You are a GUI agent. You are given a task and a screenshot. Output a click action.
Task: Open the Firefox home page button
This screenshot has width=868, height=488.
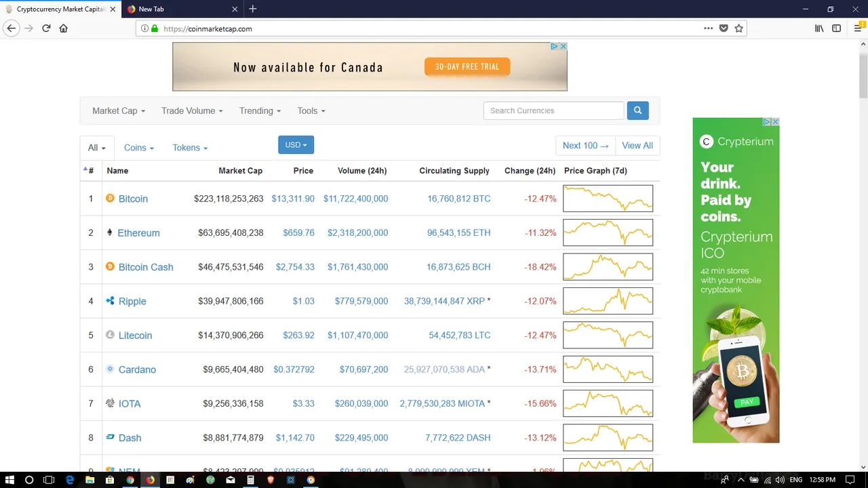point(64,28)
